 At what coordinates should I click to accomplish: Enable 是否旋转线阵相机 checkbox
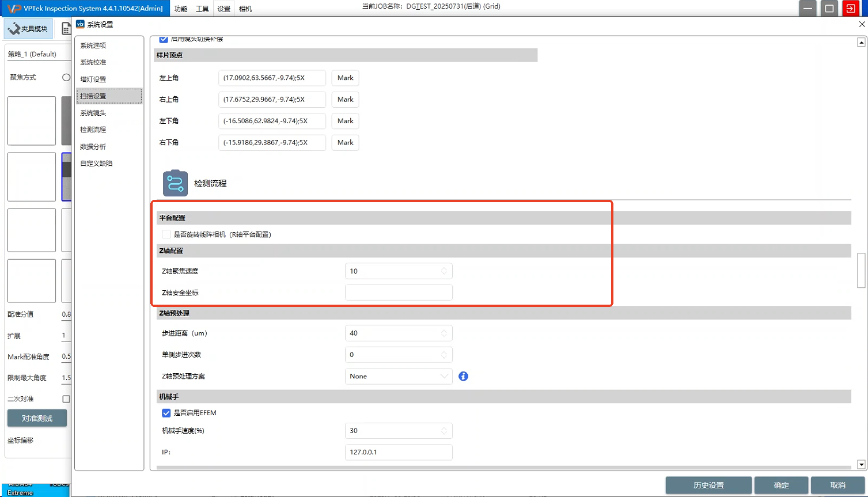166,234
